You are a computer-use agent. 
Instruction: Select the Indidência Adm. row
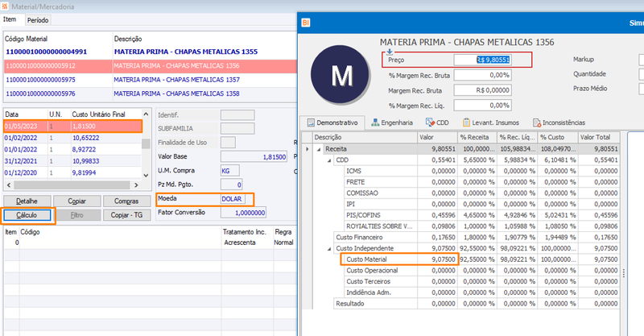pyautogui.click(x=481, y=292)
